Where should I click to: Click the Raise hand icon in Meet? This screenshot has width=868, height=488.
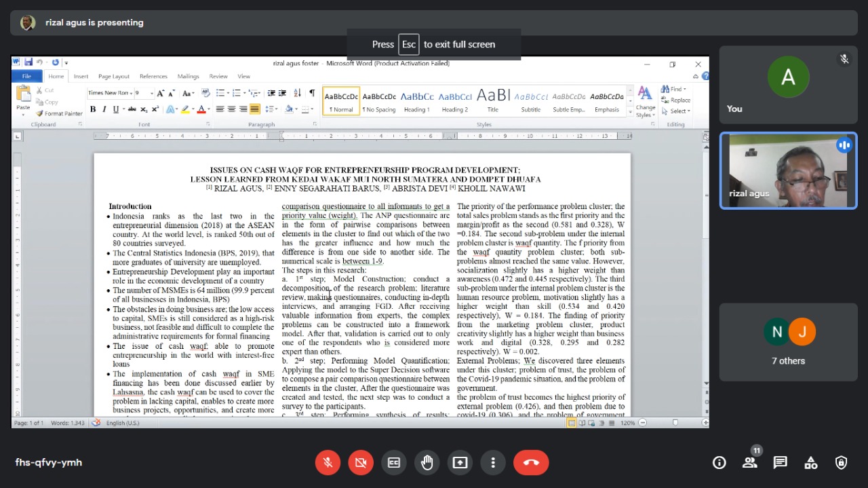pyautogui.click(x=427, y=463)
